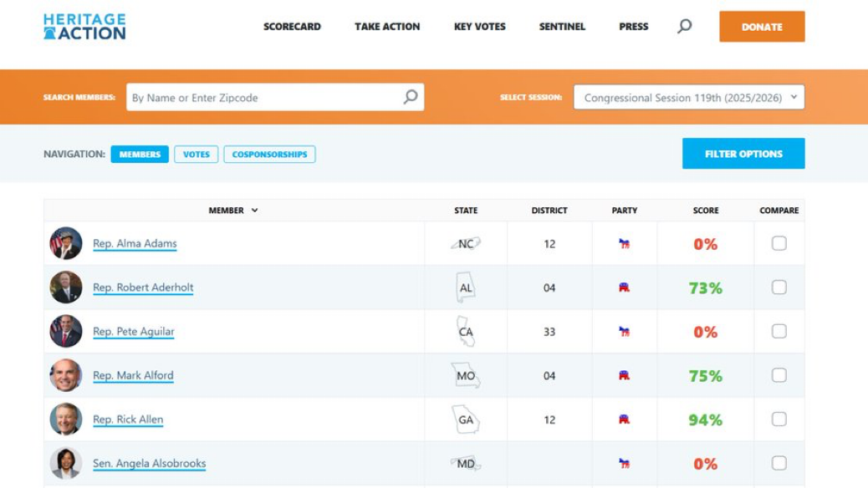Open Scorecard in main navigation
The width and height of the screenshot is (868, 488).
point(292,27)
